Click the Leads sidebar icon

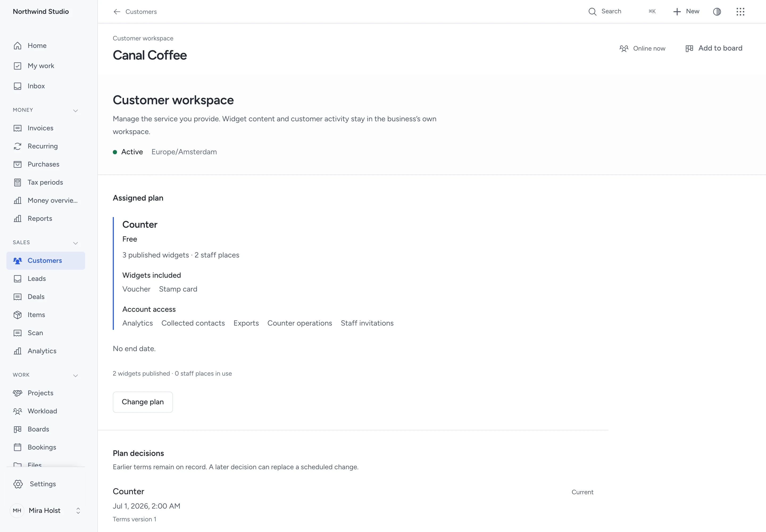pyautogui.click(x=18, y=279)
